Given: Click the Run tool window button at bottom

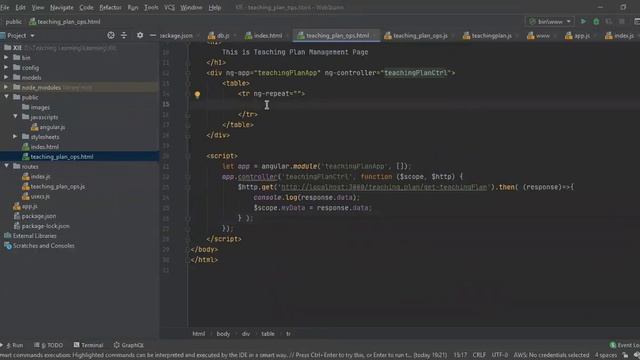Looking at the screenshot, I should 12,345.
